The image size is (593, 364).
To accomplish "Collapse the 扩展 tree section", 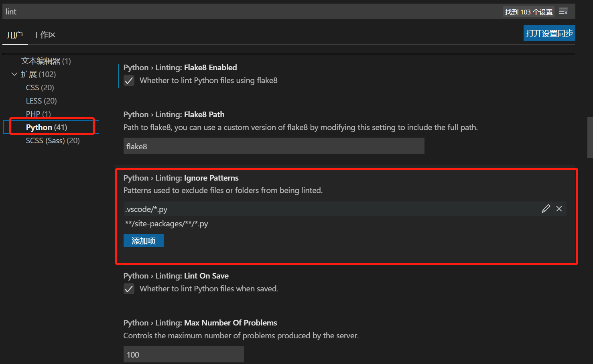I will 14,74.
